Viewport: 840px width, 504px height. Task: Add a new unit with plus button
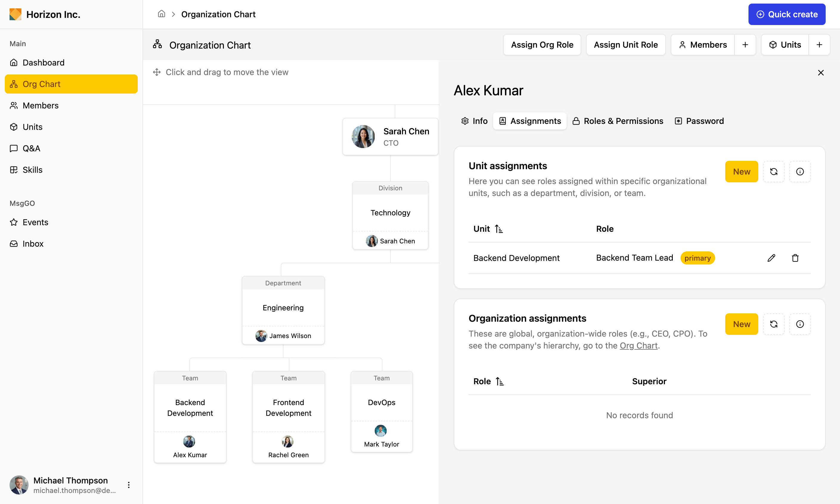click(x=819, y=45)
